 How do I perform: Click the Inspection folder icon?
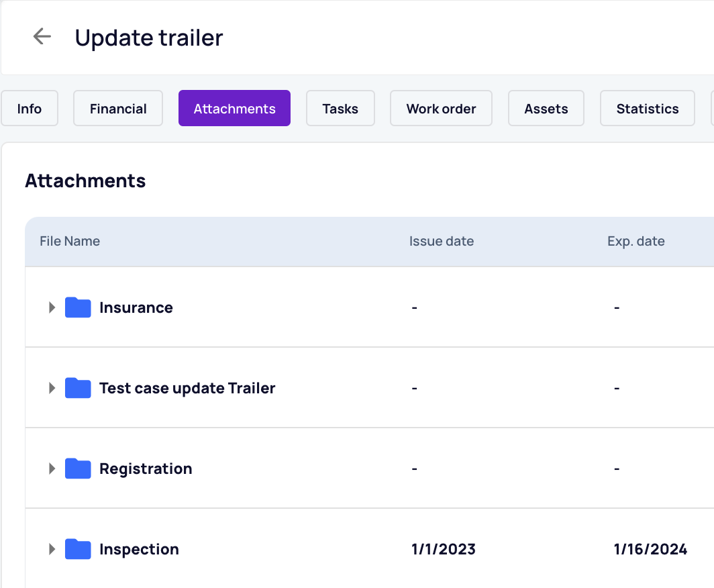(x=78, y=549)
